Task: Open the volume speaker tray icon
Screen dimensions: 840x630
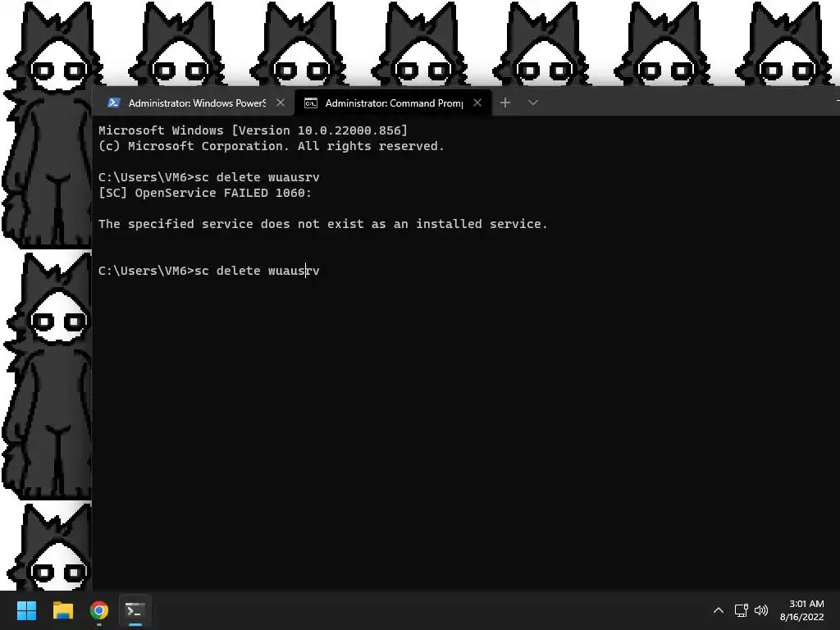Action: 760,610
